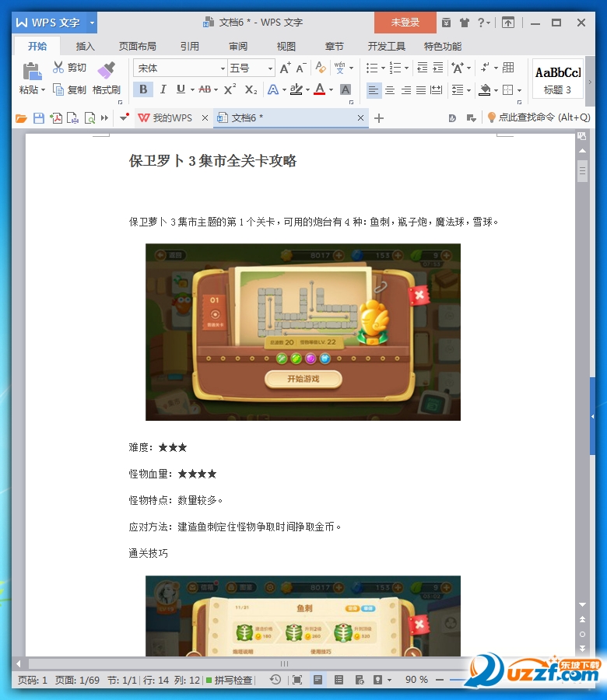607x700 pixels.
Task: Click the Cut scissors icon
Action: [x=58, y=68]
